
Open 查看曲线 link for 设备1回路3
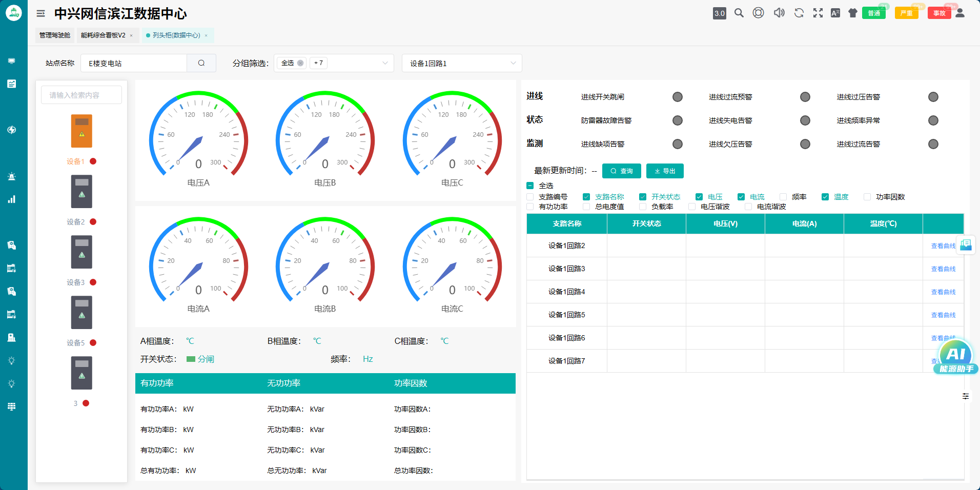[x=943, y=269]
